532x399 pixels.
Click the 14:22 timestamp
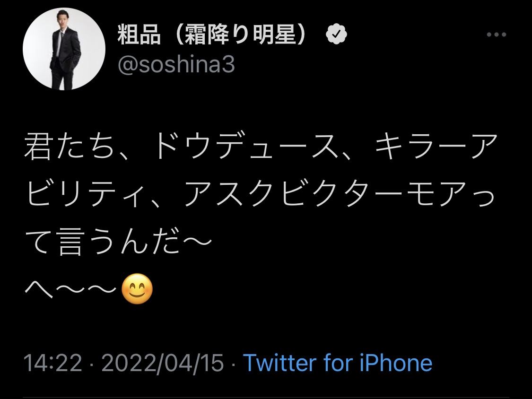tap(52, 363)
